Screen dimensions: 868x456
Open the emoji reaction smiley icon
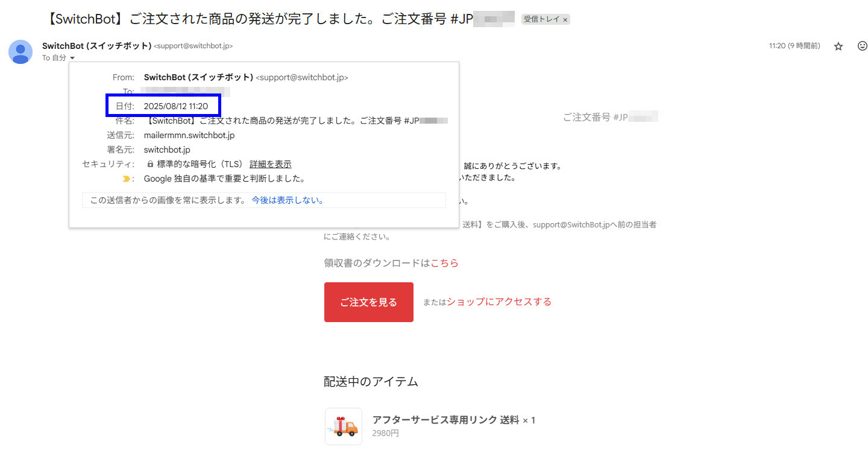pos(862,46)
